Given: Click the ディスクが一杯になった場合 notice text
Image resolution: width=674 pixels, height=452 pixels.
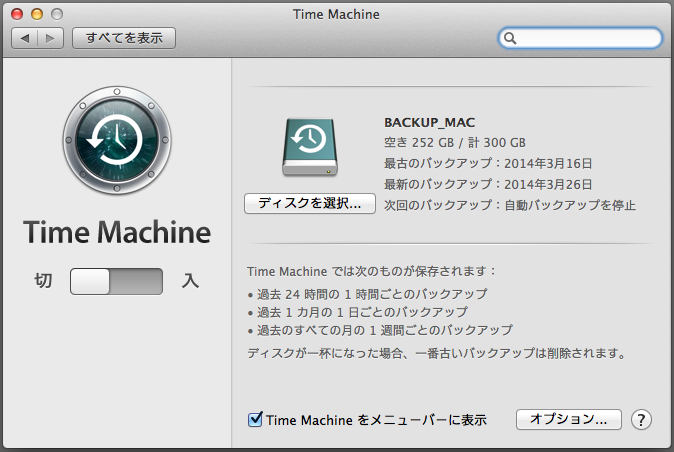Looking at the screenshot, I should pyautogui.click(x=436, y=353).
